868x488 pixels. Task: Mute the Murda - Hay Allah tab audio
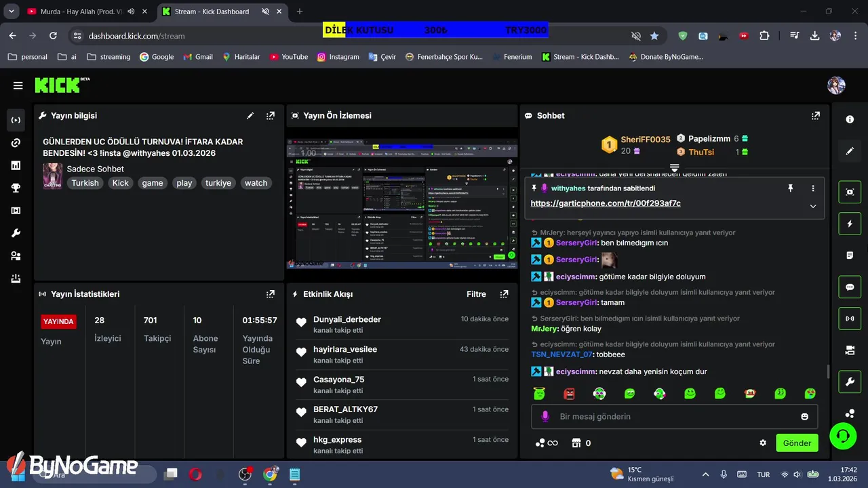pos(130,12)
